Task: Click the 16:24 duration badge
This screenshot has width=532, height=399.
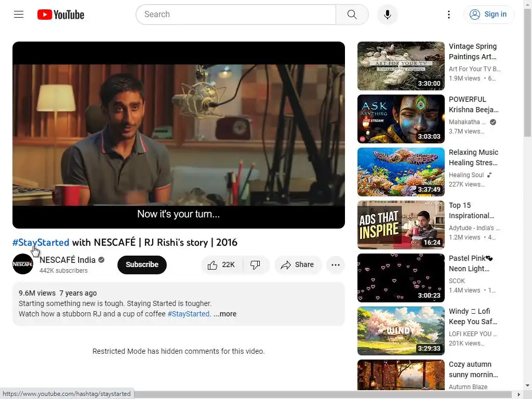Action: [x=432, y=242]
